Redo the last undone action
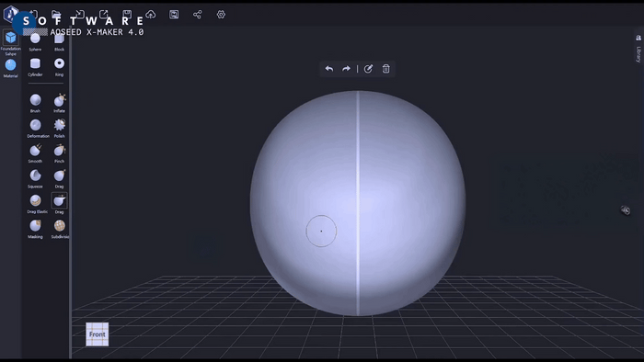The height and width of the screenshot is (362, 644). tap(346, 69)
